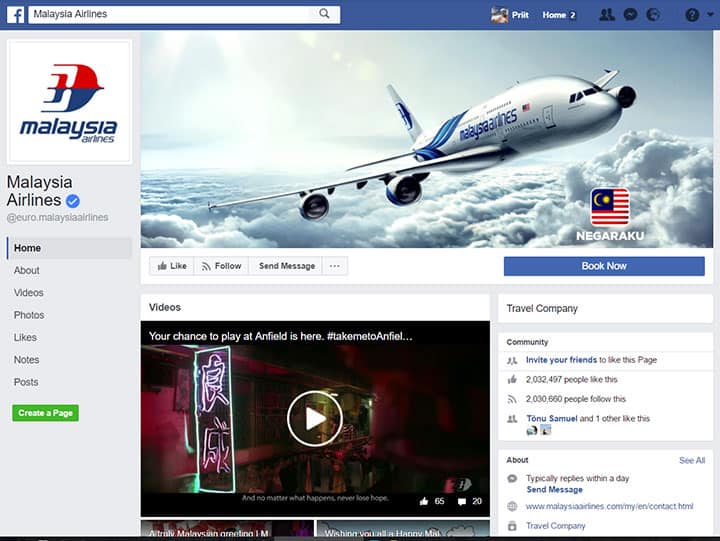Click Travel Company link in About panel

click(x=556, y=526)
